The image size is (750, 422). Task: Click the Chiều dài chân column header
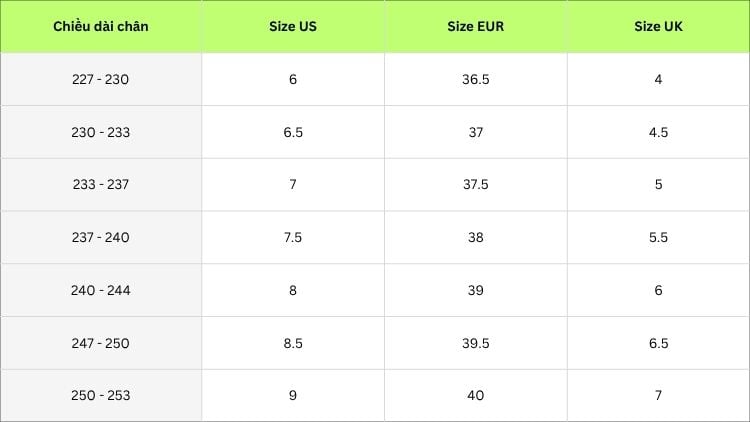(x=101, y=26)
